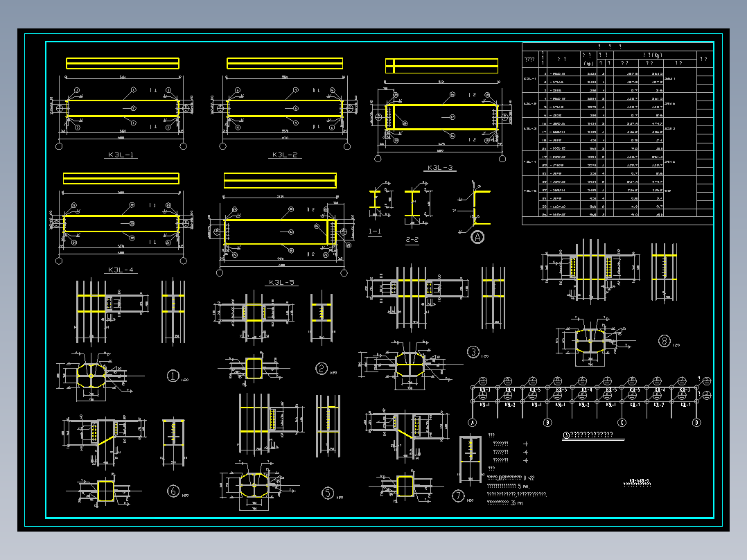
Task: Select the yellow top-view beam above K3L-1
Action: [123, 63]
